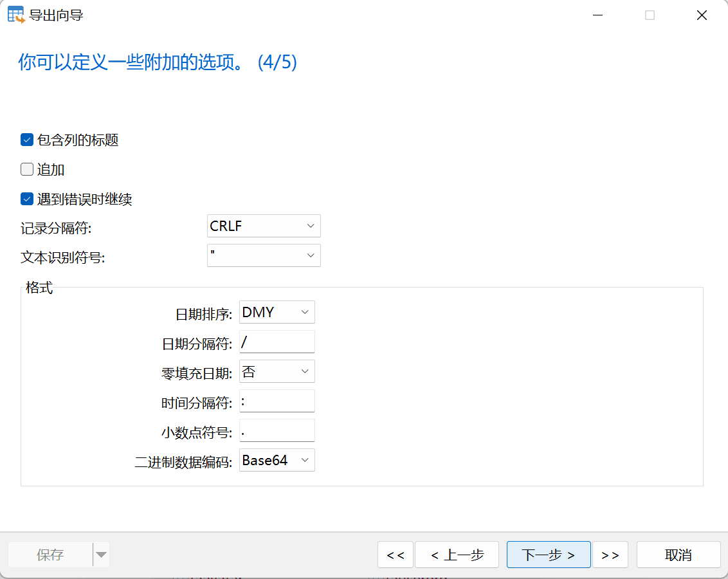Jump to last step with >> button
Viewport: 728px width, 579px height.
pos(610,555)
